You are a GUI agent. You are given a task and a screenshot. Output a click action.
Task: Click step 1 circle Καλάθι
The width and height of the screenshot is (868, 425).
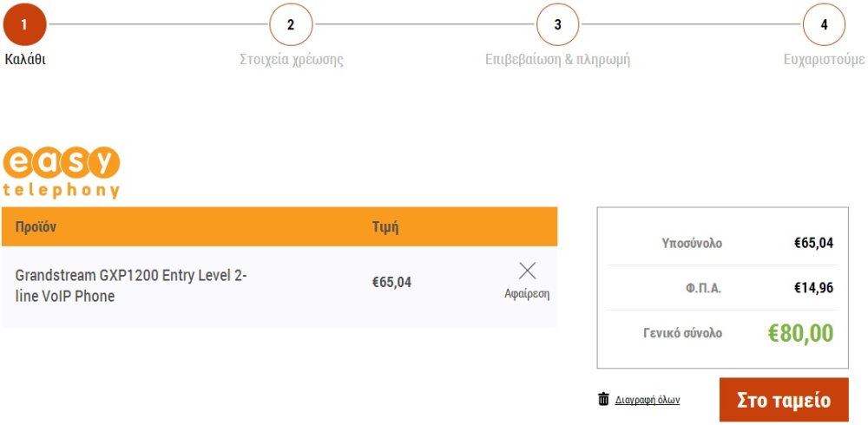[24, 24]
